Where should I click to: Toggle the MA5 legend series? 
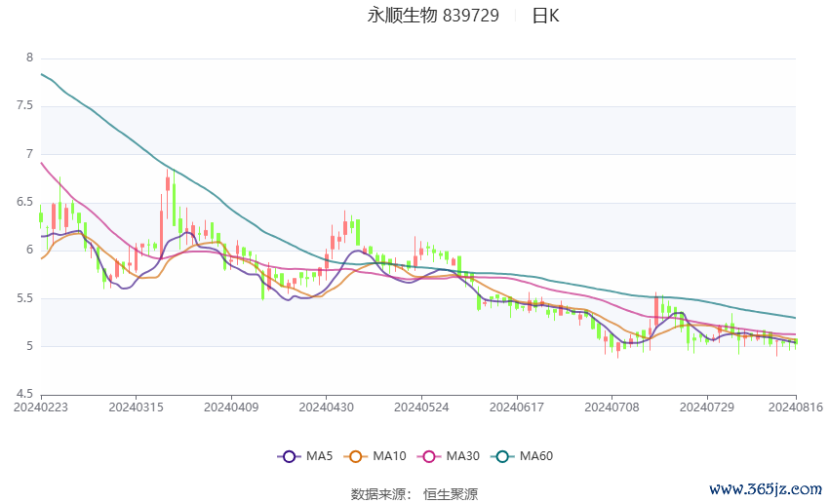pos(305,456)
